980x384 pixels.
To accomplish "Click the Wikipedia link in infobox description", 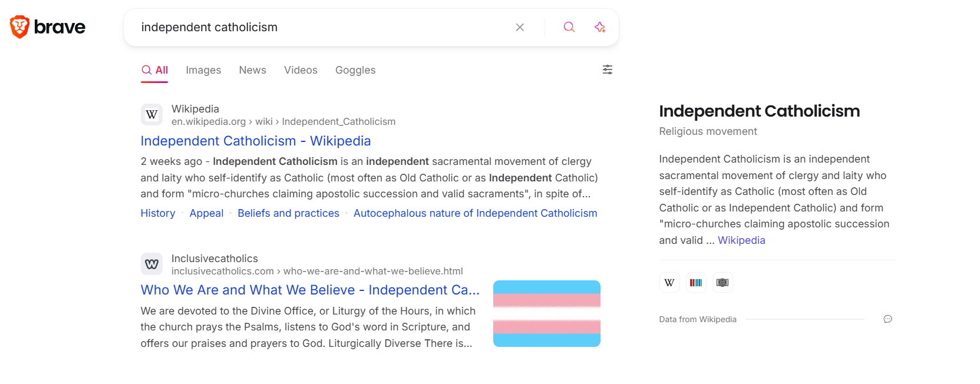I will pyautogui.click(x=741, y=240).
